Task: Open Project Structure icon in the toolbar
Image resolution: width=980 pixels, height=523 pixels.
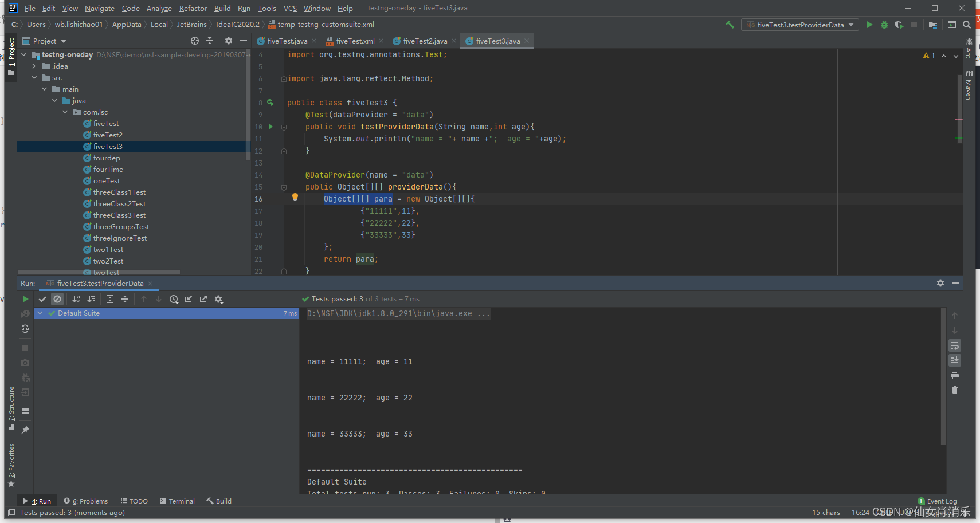Action: click(x=933, y=25)
